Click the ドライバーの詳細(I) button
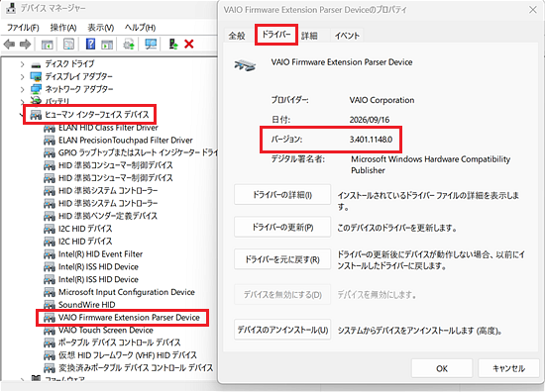545x392 pixels. [282, 195]
